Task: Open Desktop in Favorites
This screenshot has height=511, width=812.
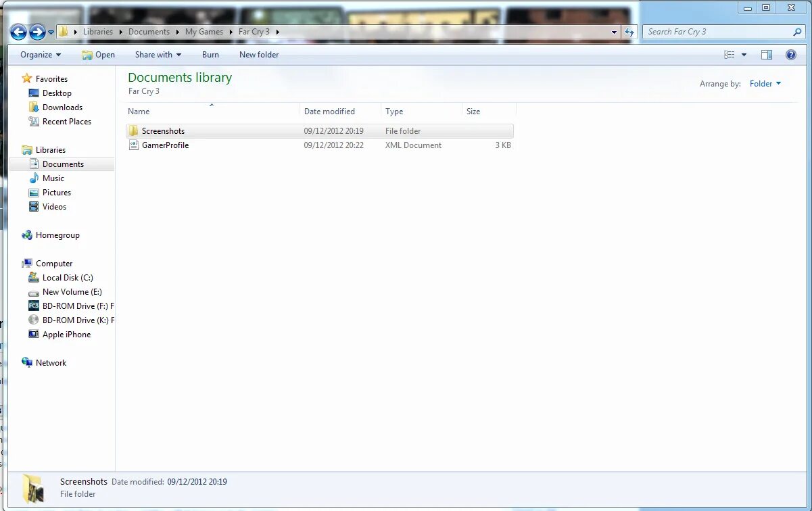Action: (57, 93)
